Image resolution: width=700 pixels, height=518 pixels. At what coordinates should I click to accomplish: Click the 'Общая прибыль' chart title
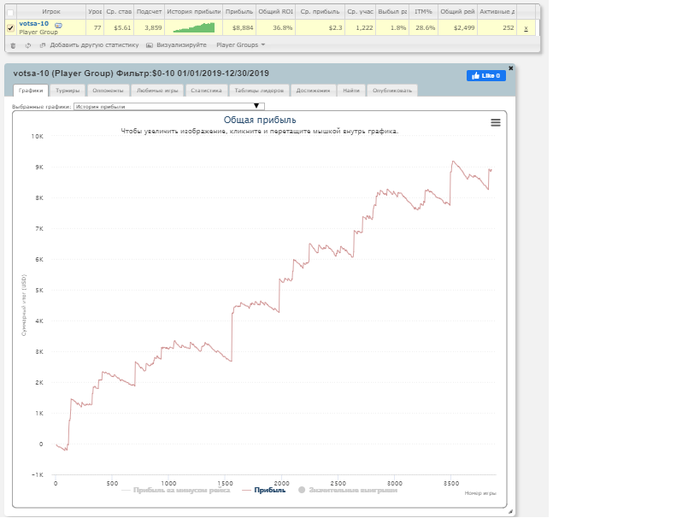(260, 120)
